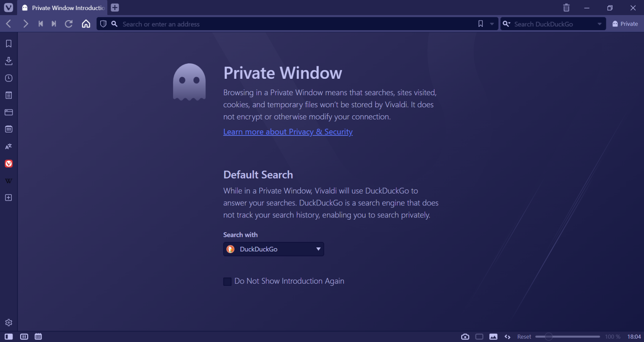Image resolution: width=644 pixels, height=342 pixels.
Task: Check Do Not Show Introduction Again
Action: tap(227, 282)
